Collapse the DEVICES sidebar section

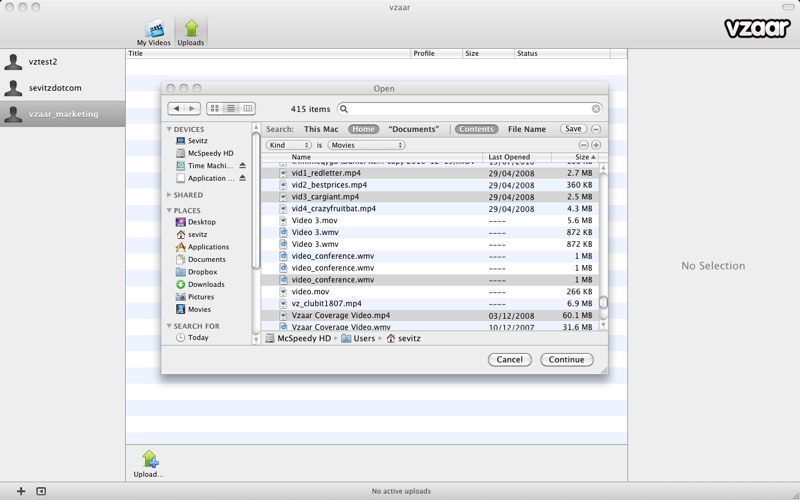pyautogui.click(x=169, y=129)
